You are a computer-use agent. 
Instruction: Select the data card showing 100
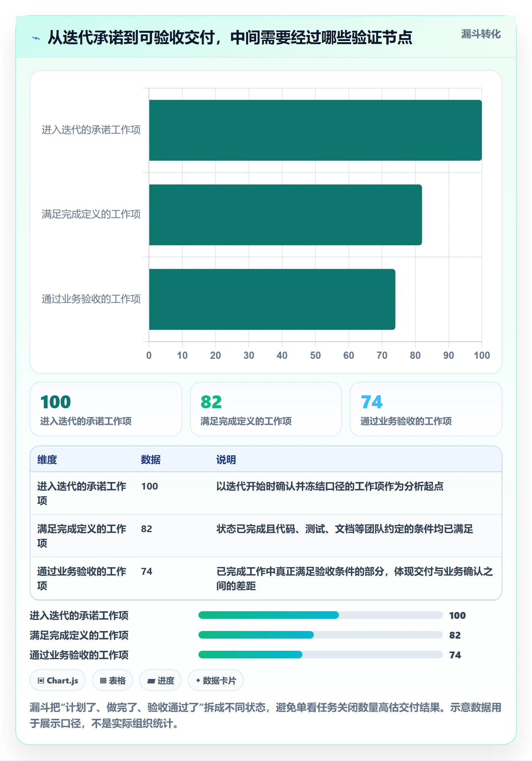[x=106, y=409]
